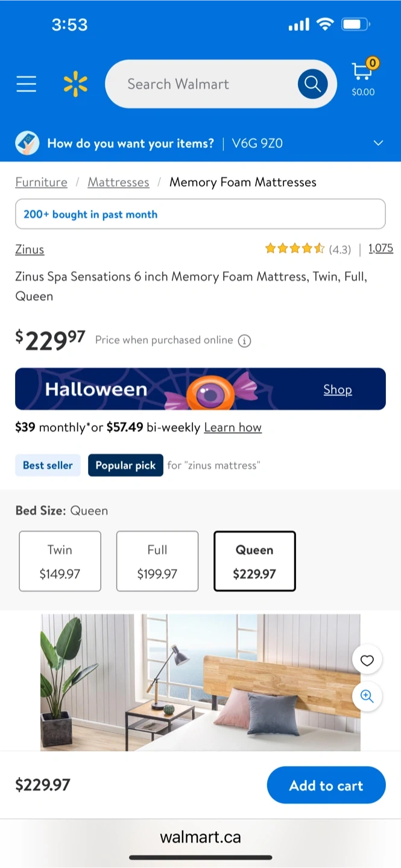Image resolution: width=401 pixels, height=868 pixels.
Task: Zoom the product image with magnifier
Action: coord(367,696)
